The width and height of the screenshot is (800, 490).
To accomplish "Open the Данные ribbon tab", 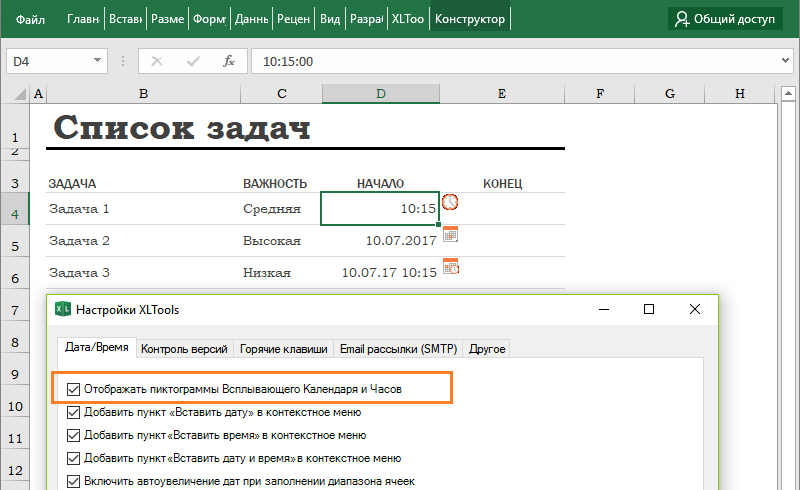I will tap(252, 19).
